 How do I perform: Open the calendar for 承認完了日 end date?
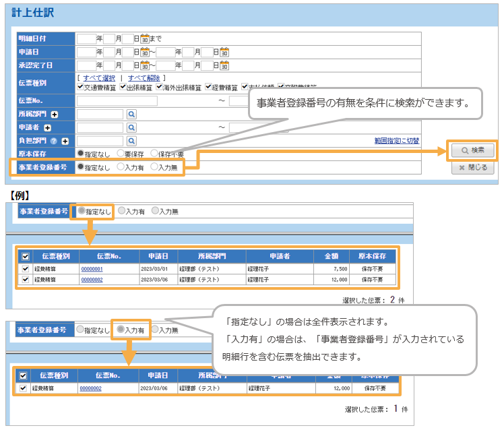[225, 65]
